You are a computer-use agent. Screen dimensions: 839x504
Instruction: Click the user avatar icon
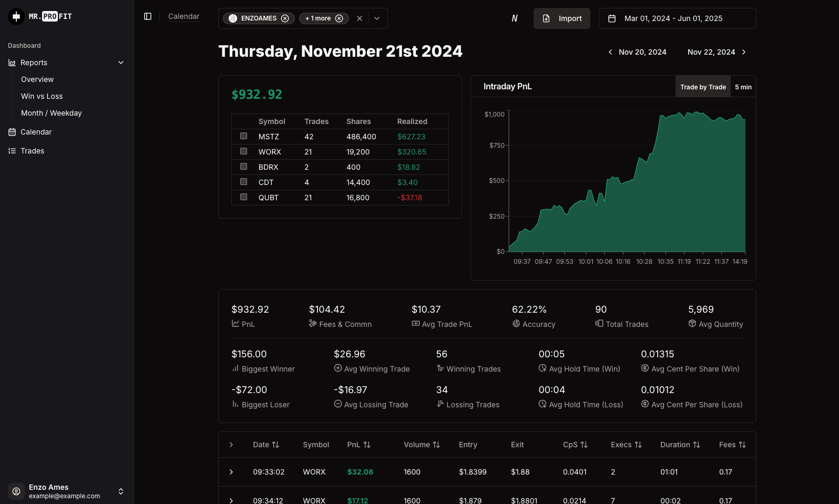tap(16, 491)
